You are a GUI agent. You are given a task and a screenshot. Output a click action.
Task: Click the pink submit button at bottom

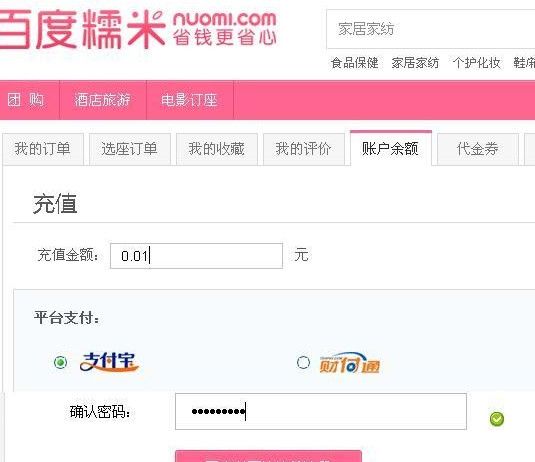pyautogui.click(x=269, y=456)
